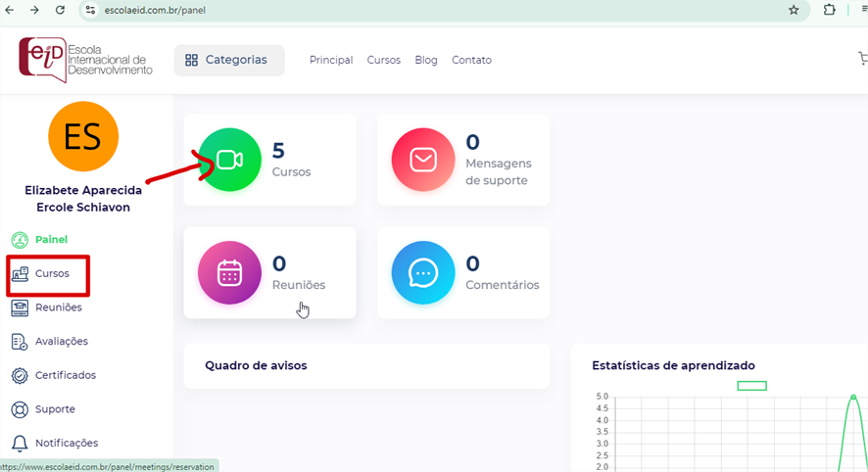868x472 pixels.
Task: Click the Escola Internacional de Desenvolvimento logo
Action: [86, 60]
